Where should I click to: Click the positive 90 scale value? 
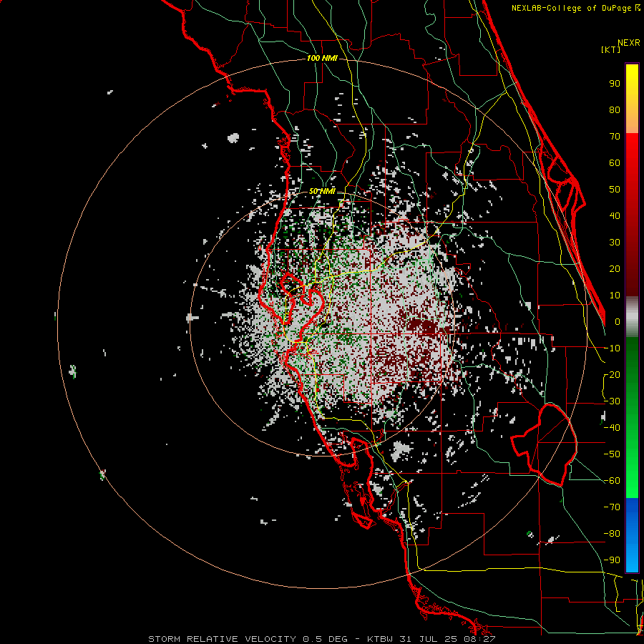[x=615, y=84]
